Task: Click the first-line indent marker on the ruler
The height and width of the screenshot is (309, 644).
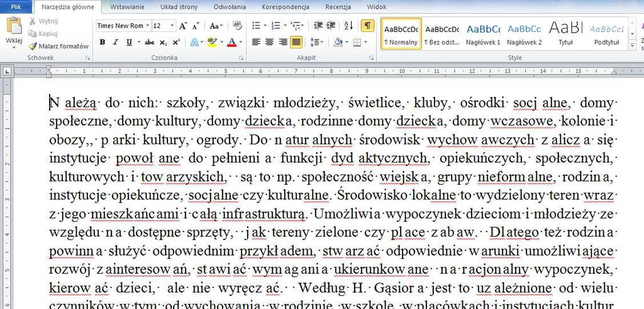Action: click(48, 68)
